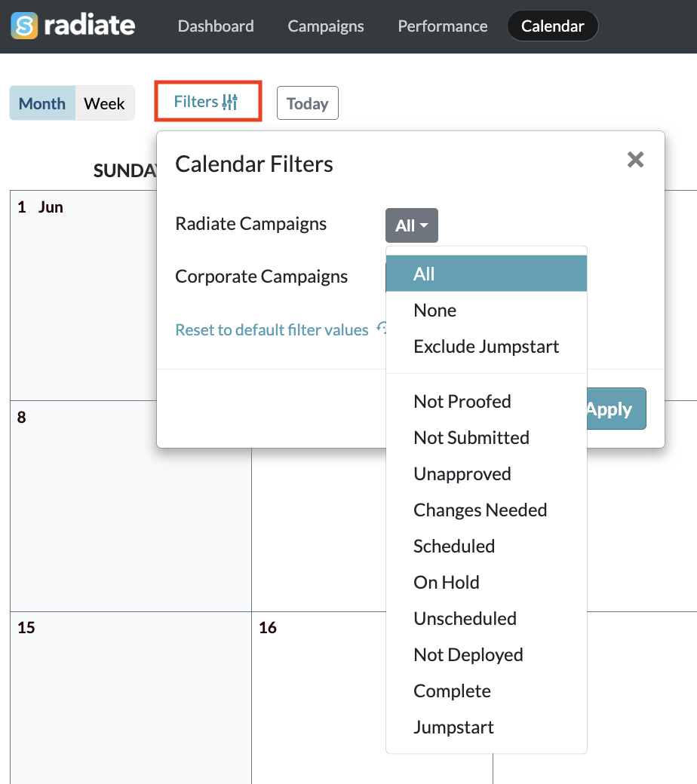Switch to Week view
697x784 pixels.
pos(105,103)
